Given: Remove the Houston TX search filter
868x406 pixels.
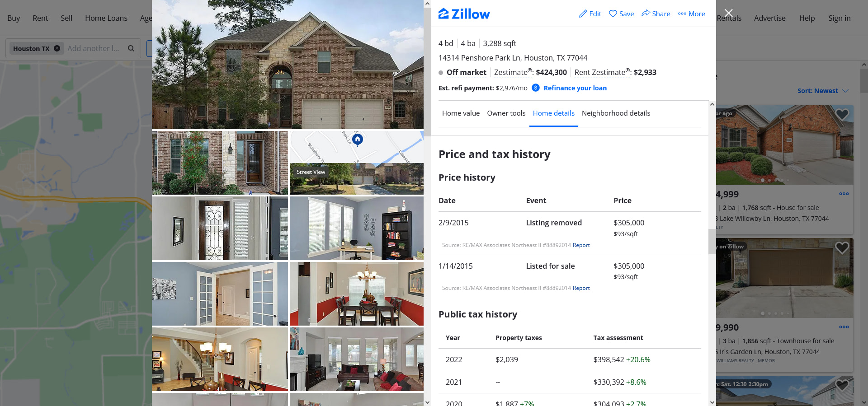Looking at the screenshot, I should [57, 48].
